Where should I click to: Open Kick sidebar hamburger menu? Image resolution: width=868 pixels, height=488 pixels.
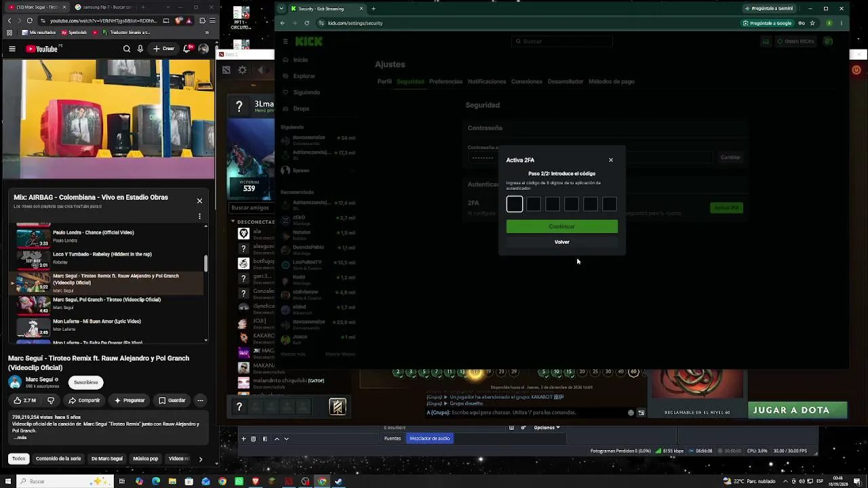285,41
